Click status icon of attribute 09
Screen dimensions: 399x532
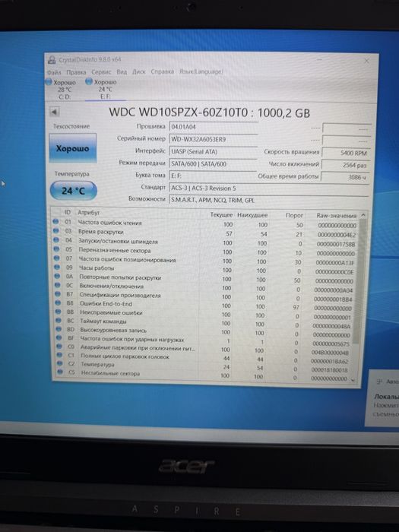point(57,268)
